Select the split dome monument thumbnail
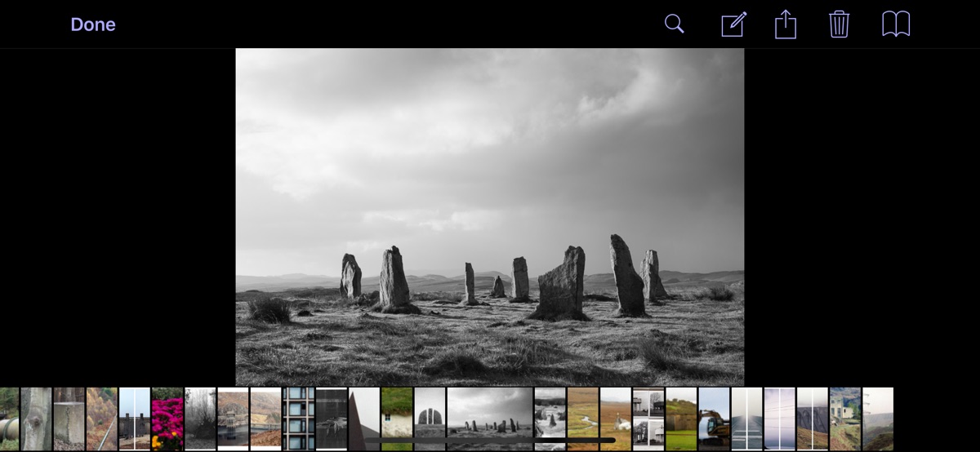This screenshot has height=452, width=980. point(430,419)
